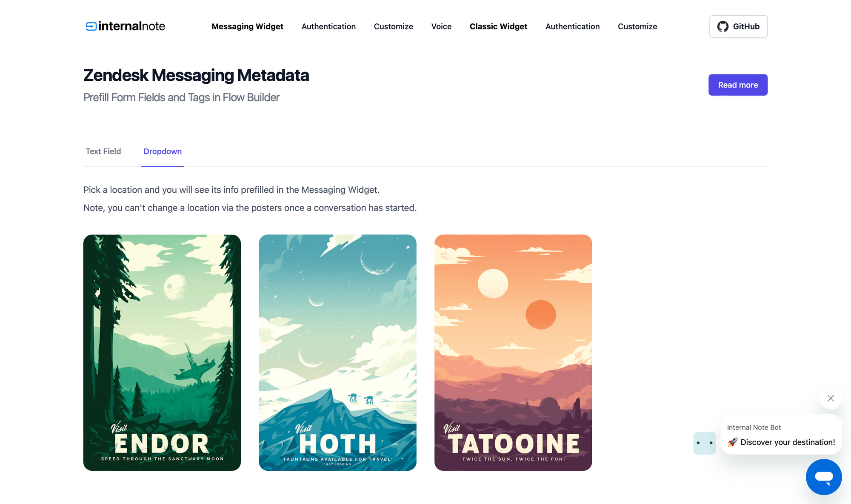This screenshot has height=504, width=851.
Task: Open Authentication link after Messaging Widget
Action: [x=328, y=26]
